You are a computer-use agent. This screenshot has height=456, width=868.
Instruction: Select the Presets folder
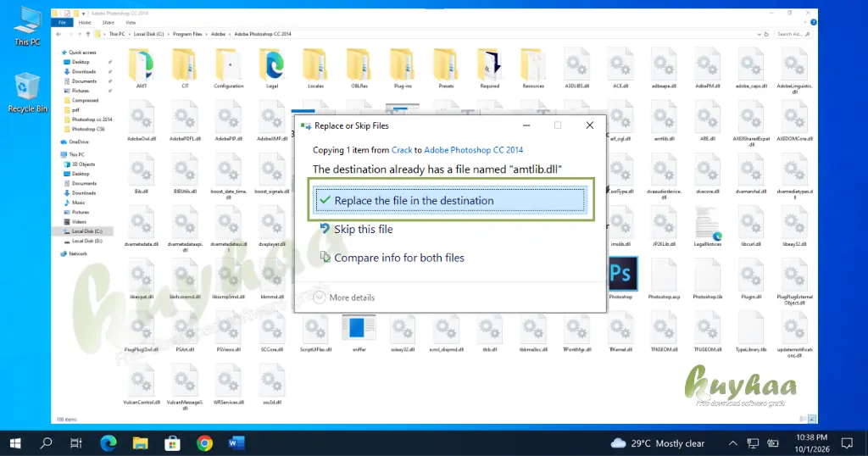tap(446, 69)
